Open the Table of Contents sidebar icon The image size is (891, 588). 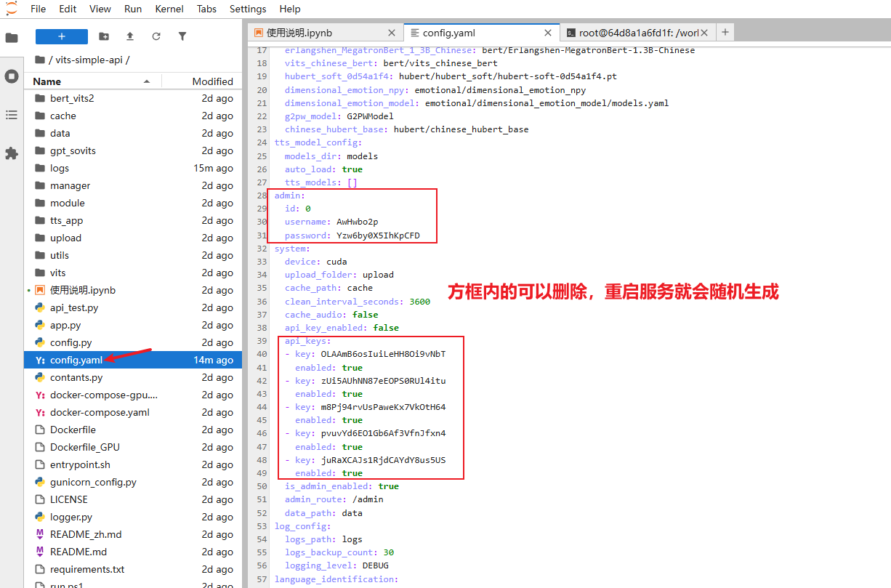12,115
